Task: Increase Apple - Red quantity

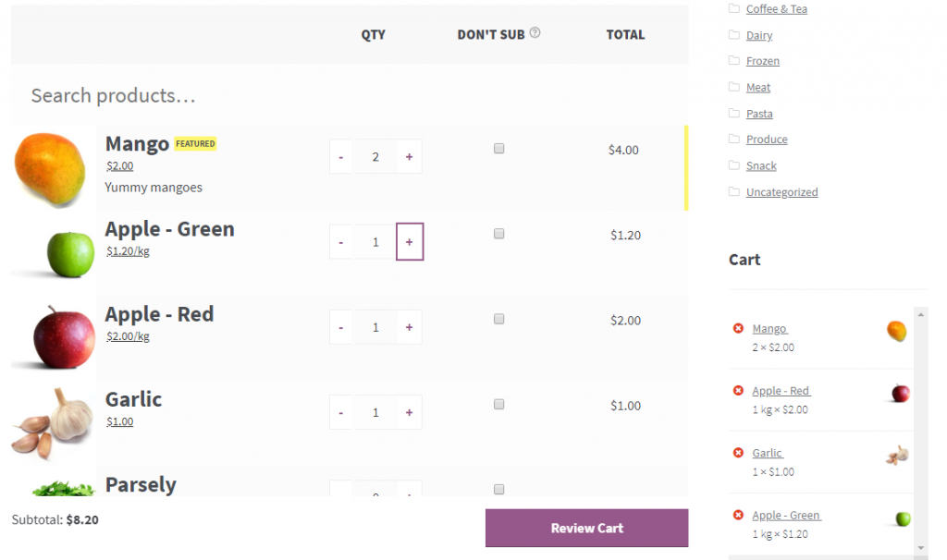Action: pos(410,327)
